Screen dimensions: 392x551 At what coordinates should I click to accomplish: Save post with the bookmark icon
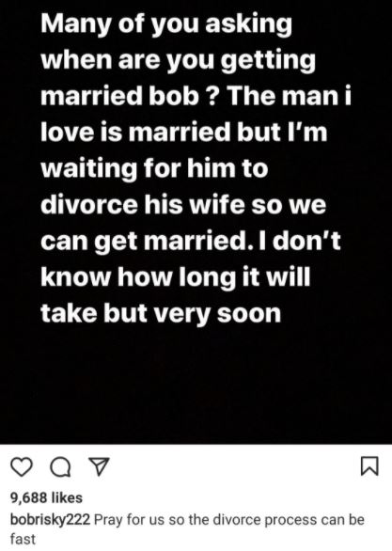(369, 466)
